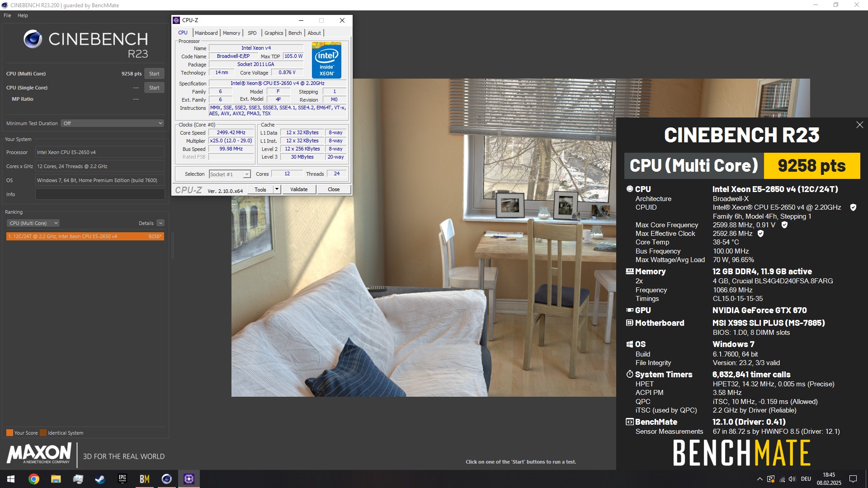Click the Your Score orange legend swatch
This screenshot has height=488, width=868.
(x=9, y=433)
